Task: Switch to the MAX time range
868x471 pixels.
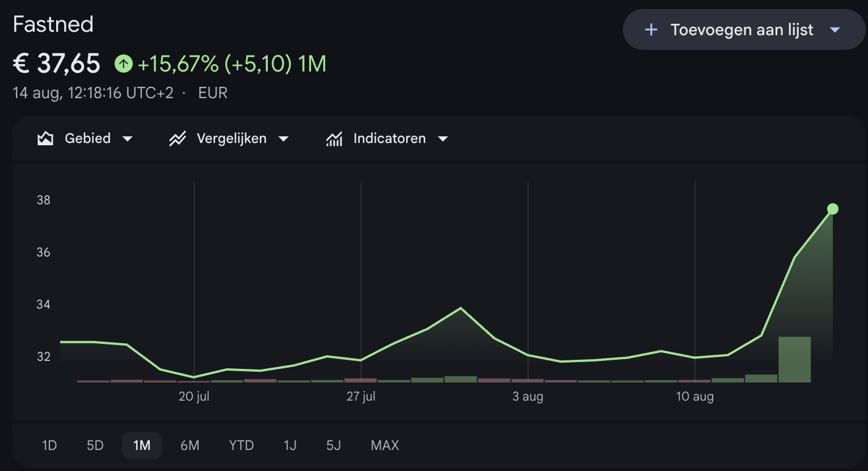Action: click(385, 445)
